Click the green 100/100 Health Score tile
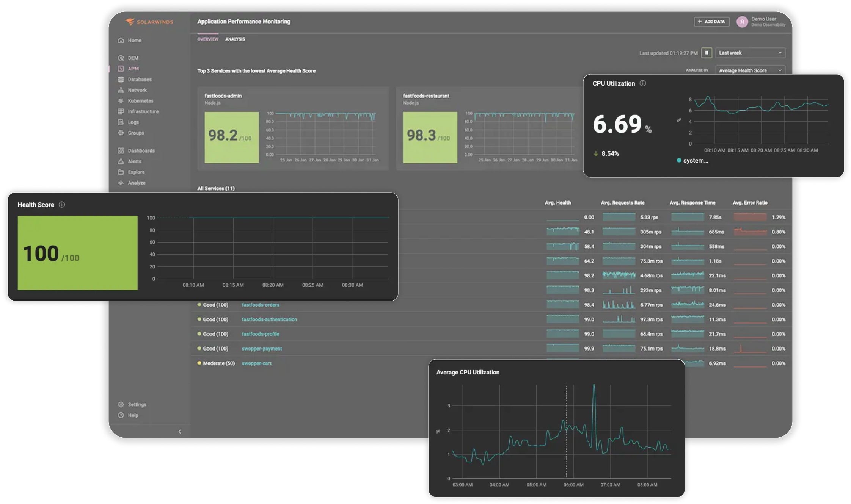This screenshot has width=851, height=504. [x=77, y=253]
